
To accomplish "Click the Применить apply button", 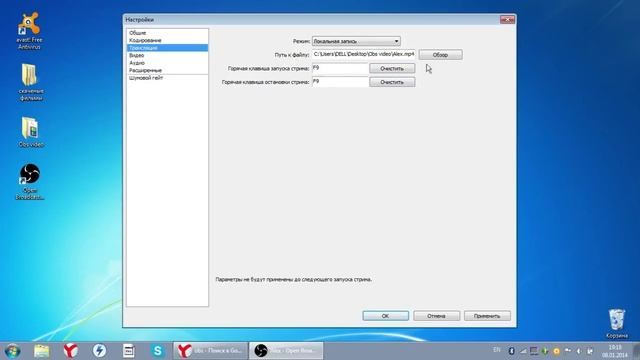I will point(487,316).
